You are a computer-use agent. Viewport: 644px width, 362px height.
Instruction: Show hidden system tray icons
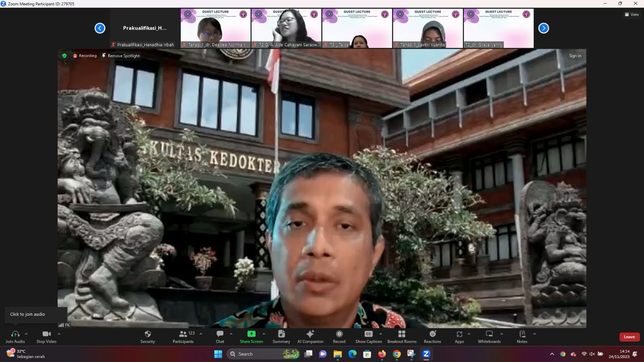coord(552,354)
